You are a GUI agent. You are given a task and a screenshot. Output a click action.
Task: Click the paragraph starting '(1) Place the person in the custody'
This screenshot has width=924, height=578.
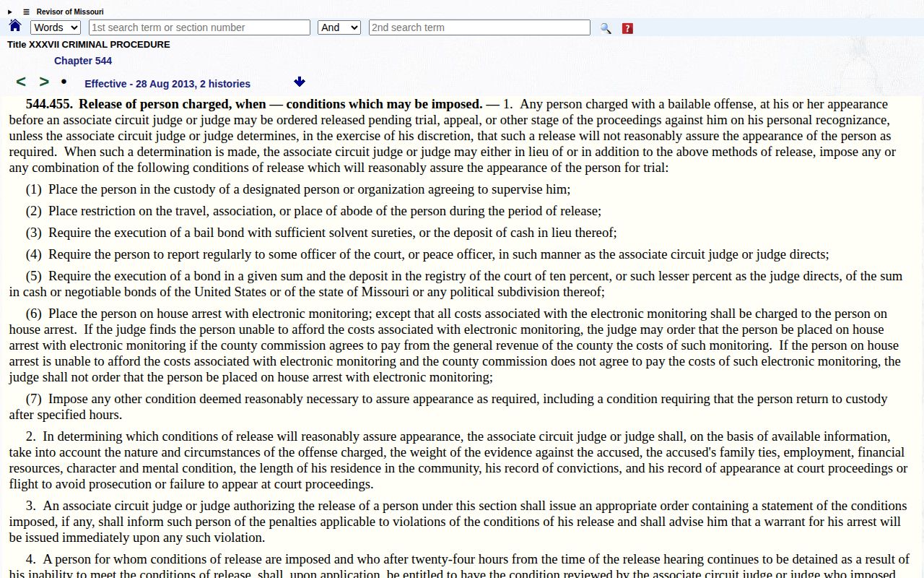click(x=298, y=189)
